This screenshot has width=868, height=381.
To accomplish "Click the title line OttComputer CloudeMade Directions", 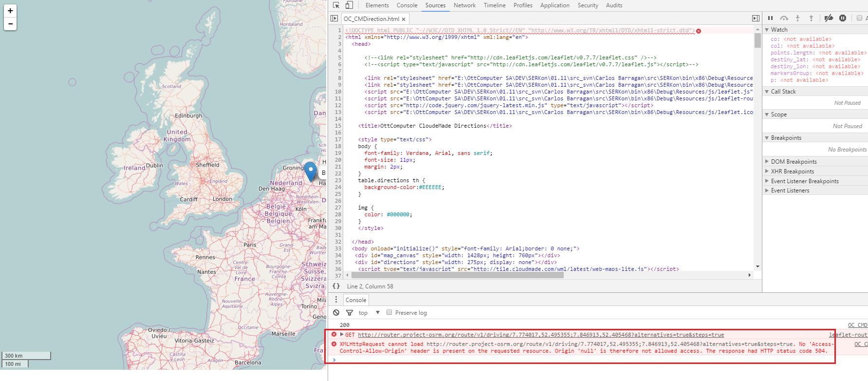I will (435, 126).
